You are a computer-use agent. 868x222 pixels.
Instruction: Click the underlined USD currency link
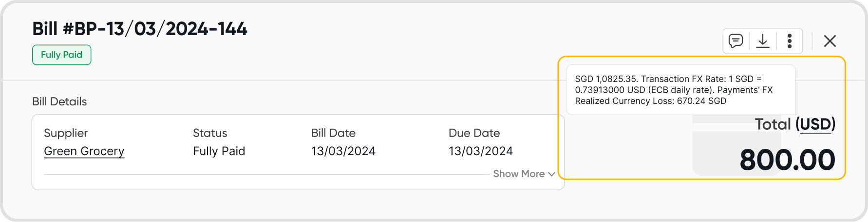point(815,124)
